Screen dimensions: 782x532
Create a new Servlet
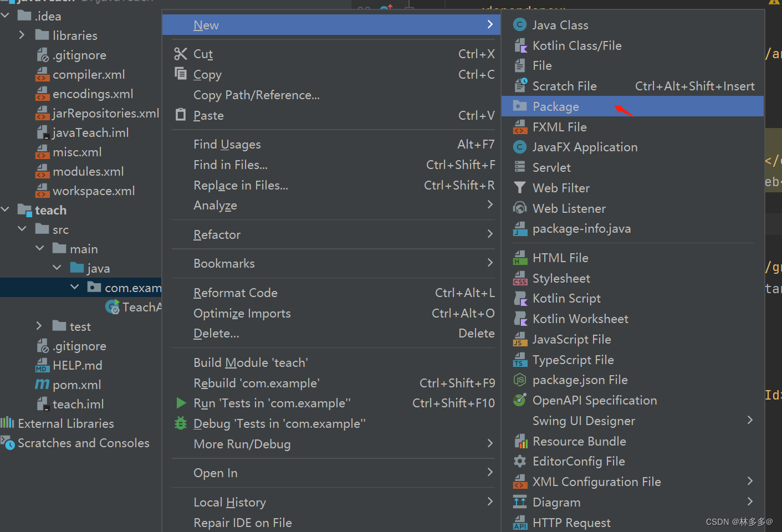pyautogui.click(x=554, y=167)
